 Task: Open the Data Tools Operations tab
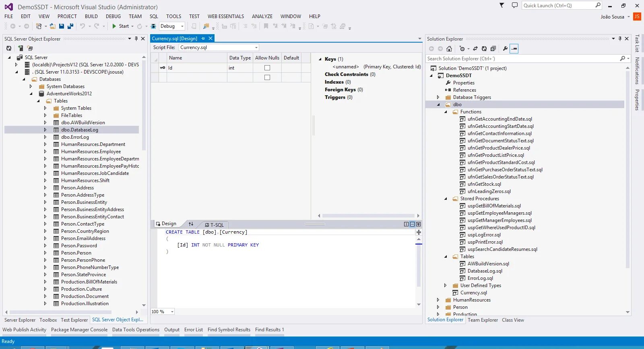[x=136, y=330]
